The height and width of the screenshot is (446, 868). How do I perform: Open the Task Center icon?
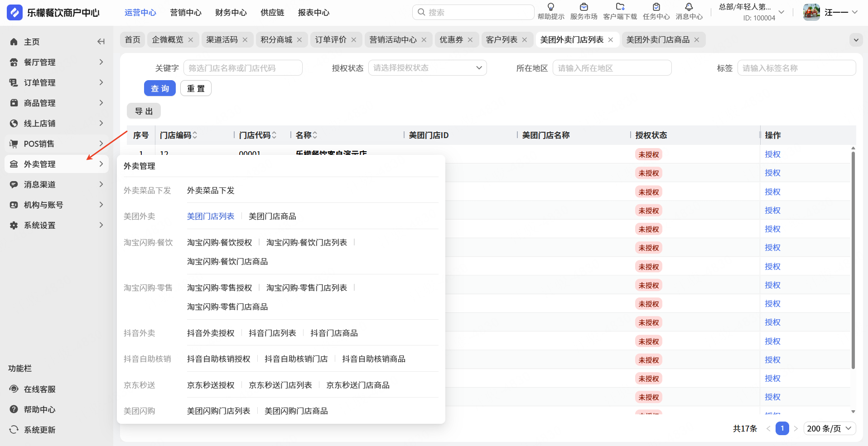click(656, 7)
